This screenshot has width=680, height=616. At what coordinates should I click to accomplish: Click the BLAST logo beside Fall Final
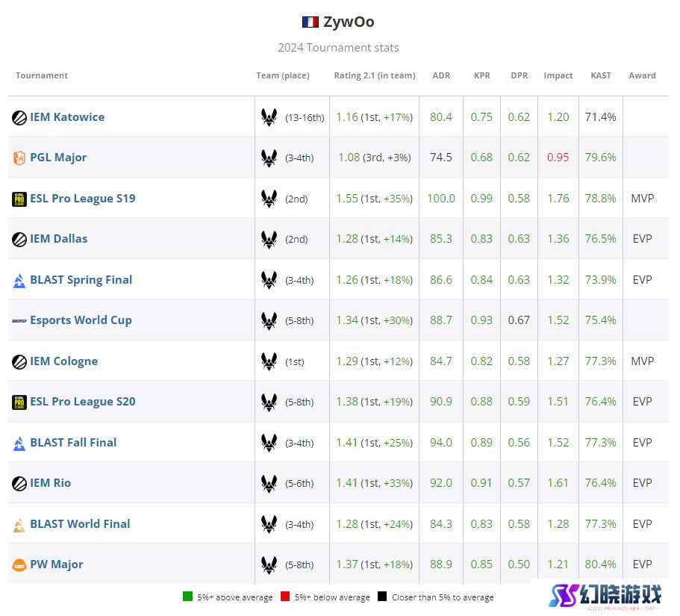point(19,444)
